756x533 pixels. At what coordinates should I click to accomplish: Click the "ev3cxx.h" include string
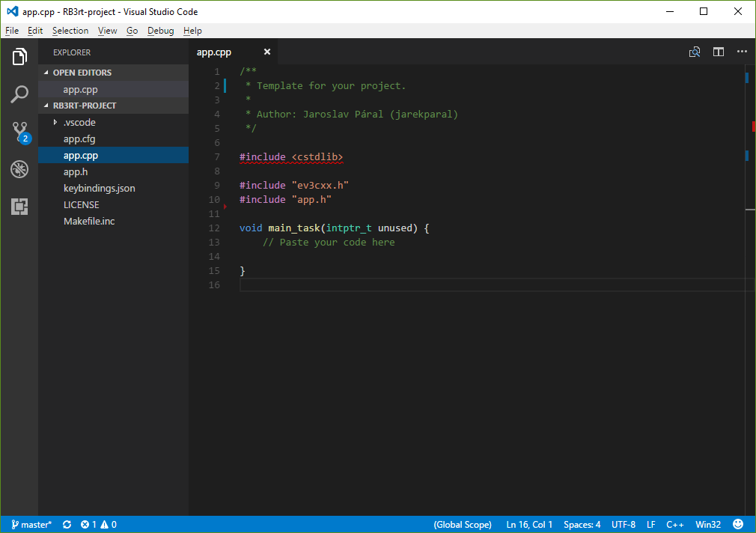click(x=320, y=185)
